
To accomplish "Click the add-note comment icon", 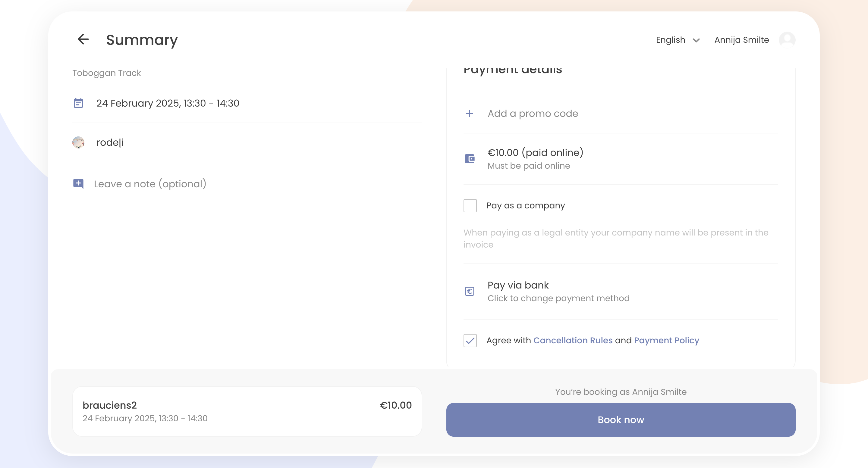I will pos(78,183).
